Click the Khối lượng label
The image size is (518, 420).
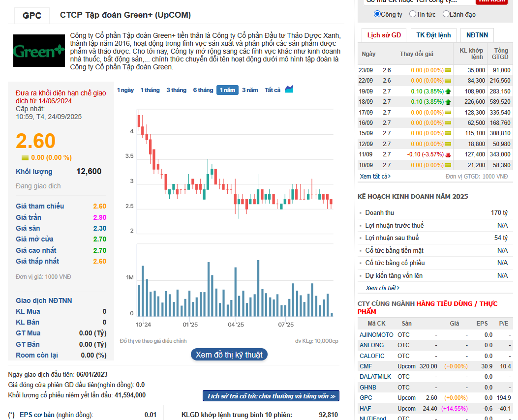[x=34, y=172]
